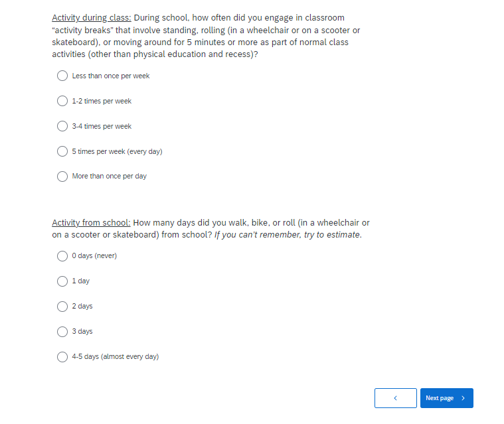Viewport: 504px width, 424px height.
Task: Choose 'More than once per day'
Action: 62,177
